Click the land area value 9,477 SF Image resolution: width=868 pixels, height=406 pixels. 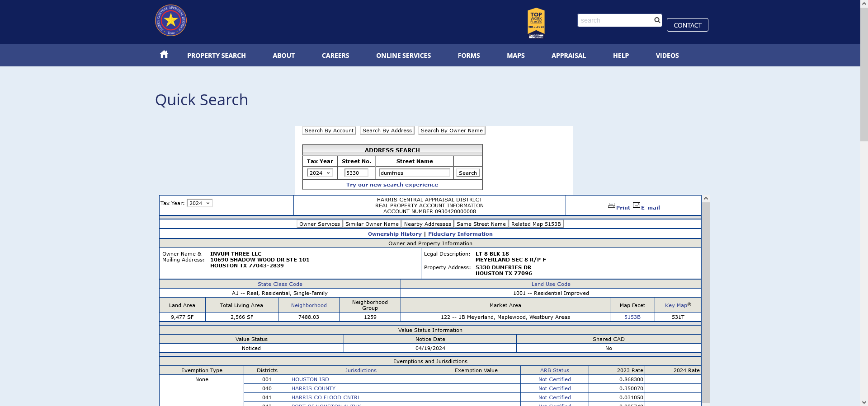click(x=182, y=317)
